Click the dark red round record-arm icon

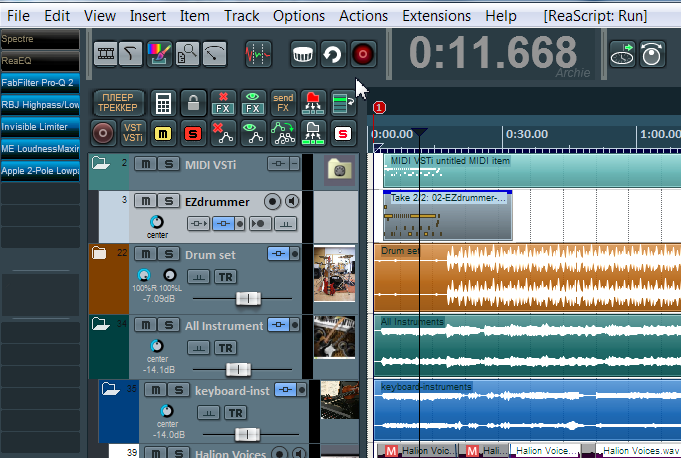pyautogui.click(x=103, y=133)
